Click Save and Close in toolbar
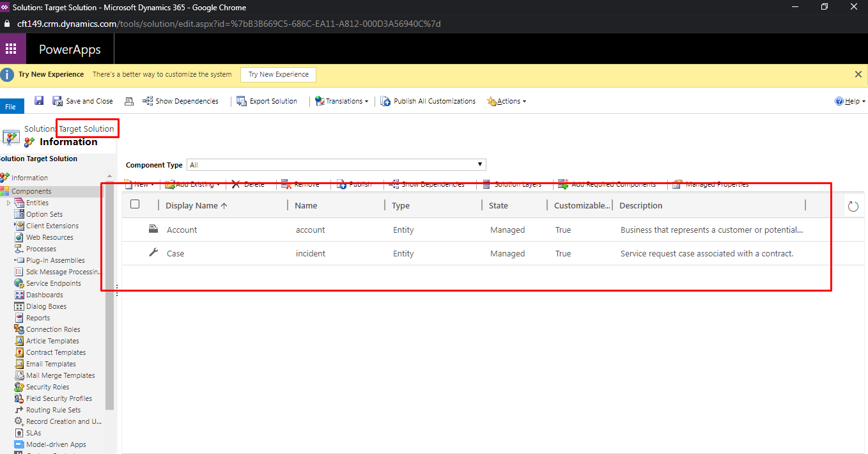 (83, 101)
